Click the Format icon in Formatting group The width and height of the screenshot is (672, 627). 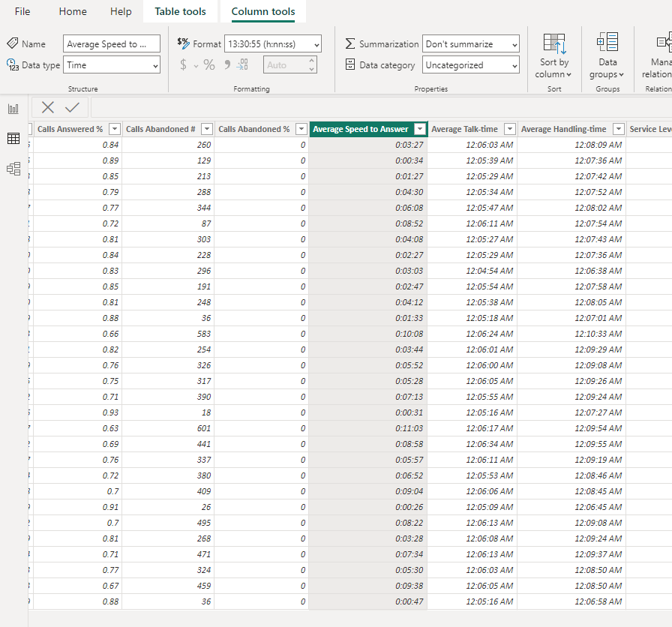pyautogui.click(x=184, y=43)
